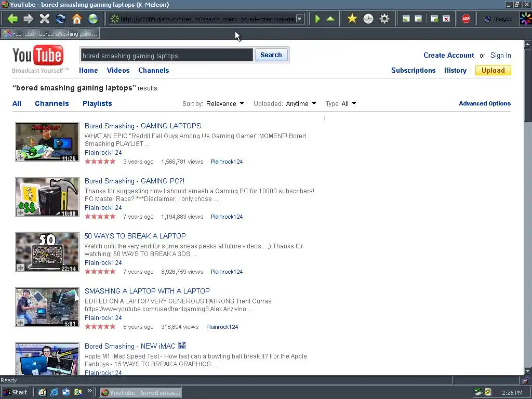Select the All results filter tab
This screenshot has width=532, height=399.
click(x=17, y=103)
